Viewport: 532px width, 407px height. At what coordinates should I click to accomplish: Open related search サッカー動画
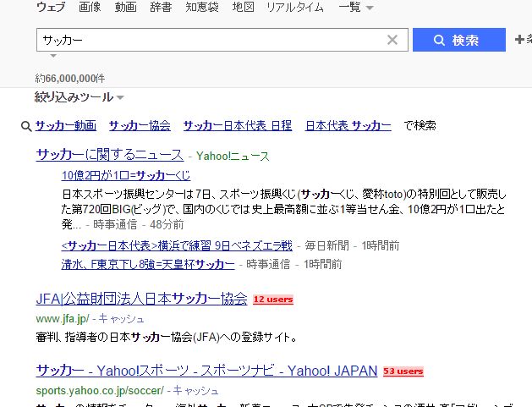(x=66, y=125)
